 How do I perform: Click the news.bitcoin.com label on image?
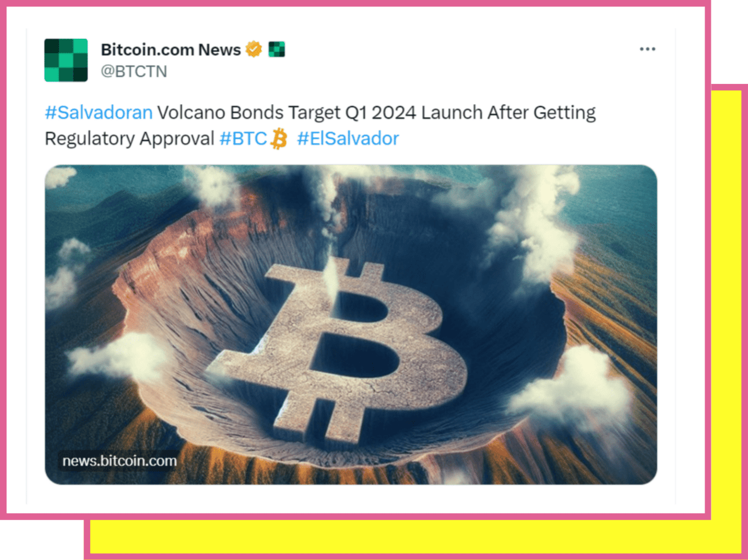120,461
